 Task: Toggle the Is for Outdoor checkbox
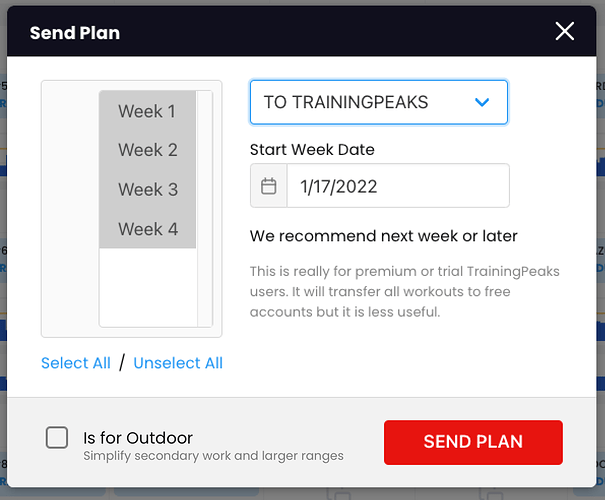pos(57,438)
